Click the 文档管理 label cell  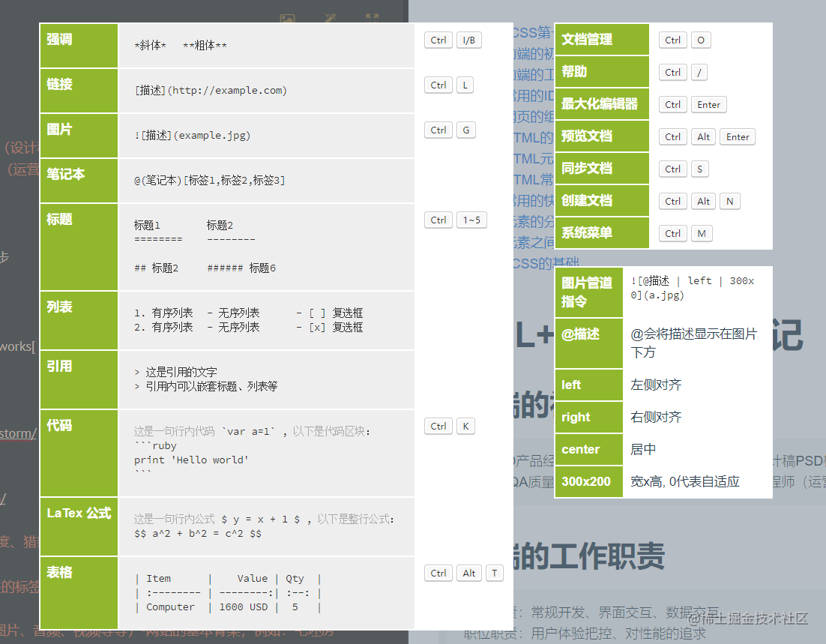point(602,40)
